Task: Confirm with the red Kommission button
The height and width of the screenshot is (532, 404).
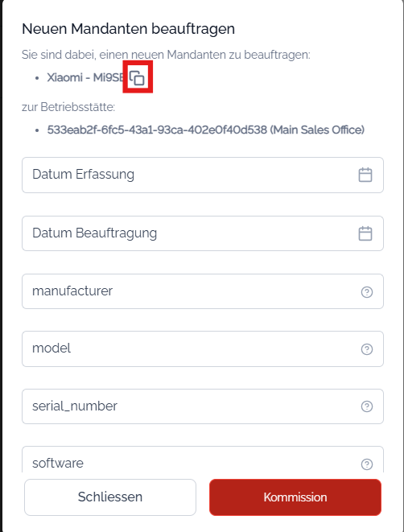Action: click(295, 497)
